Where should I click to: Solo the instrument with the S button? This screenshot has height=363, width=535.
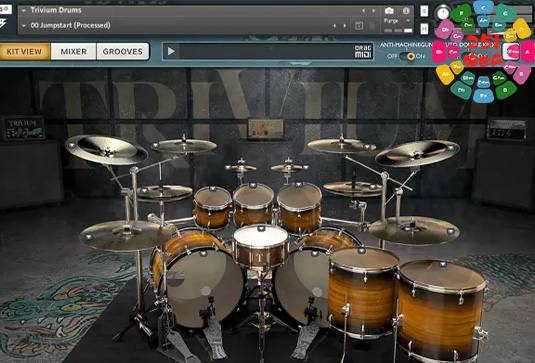pos(424,11)
